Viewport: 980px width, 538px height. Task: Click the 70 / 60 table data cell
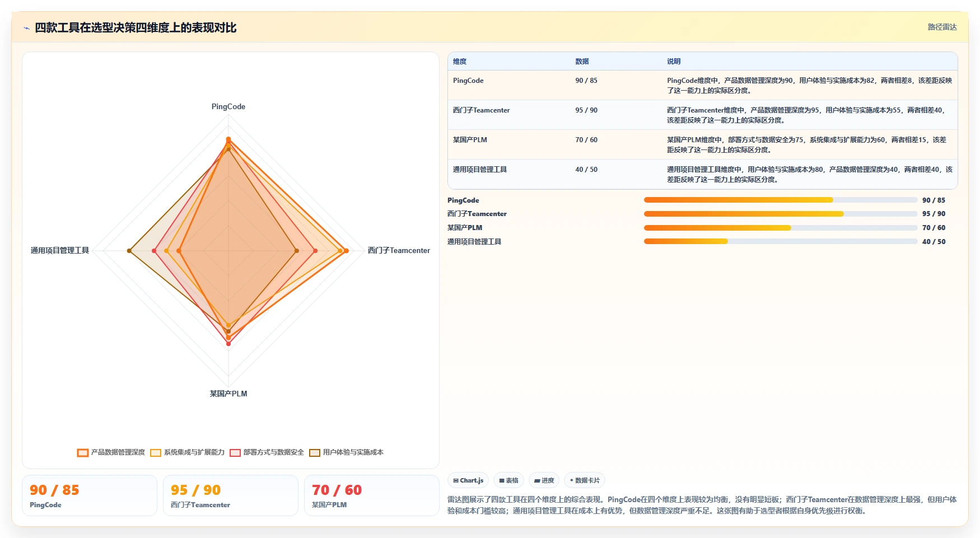click(x=616, y=144)
